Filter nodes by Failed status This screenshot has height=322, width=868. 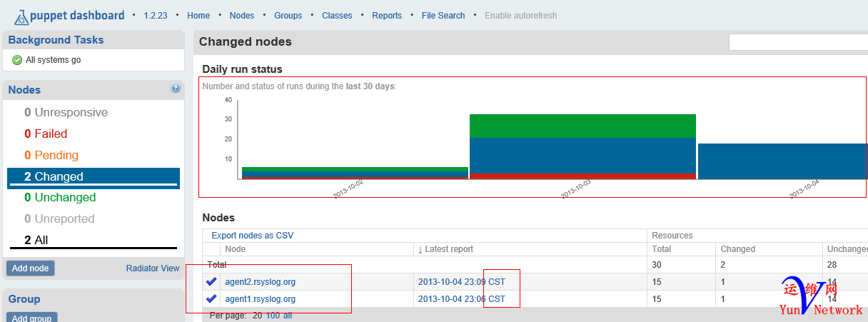pos(46,134)
